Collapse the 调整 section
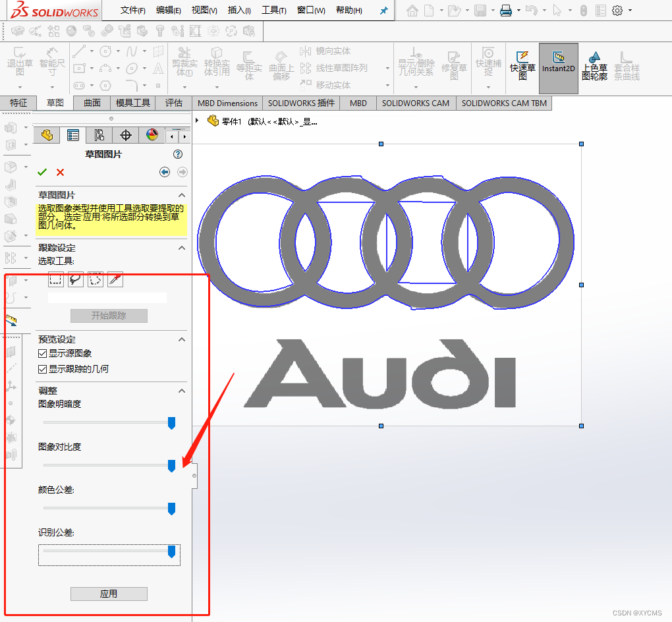This screenshot has height=622, width=672. (x=182, y=391)
